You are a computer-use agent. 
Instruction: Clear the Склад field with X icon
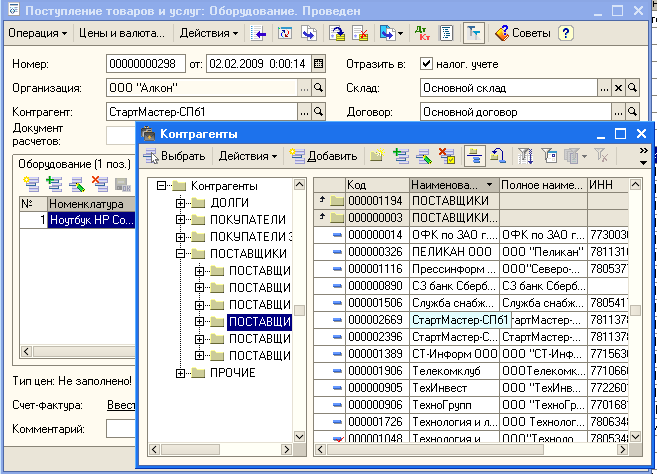point(618,88)
